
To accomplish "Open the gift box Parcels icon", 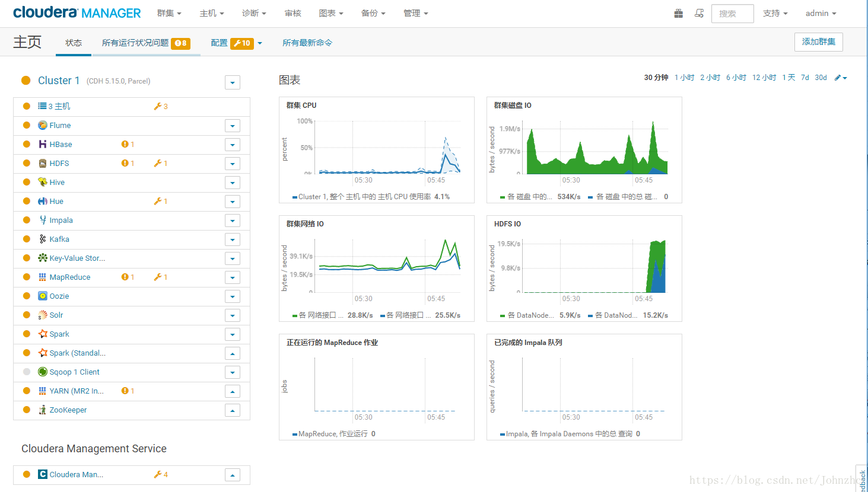I will (x=679, y=13).
